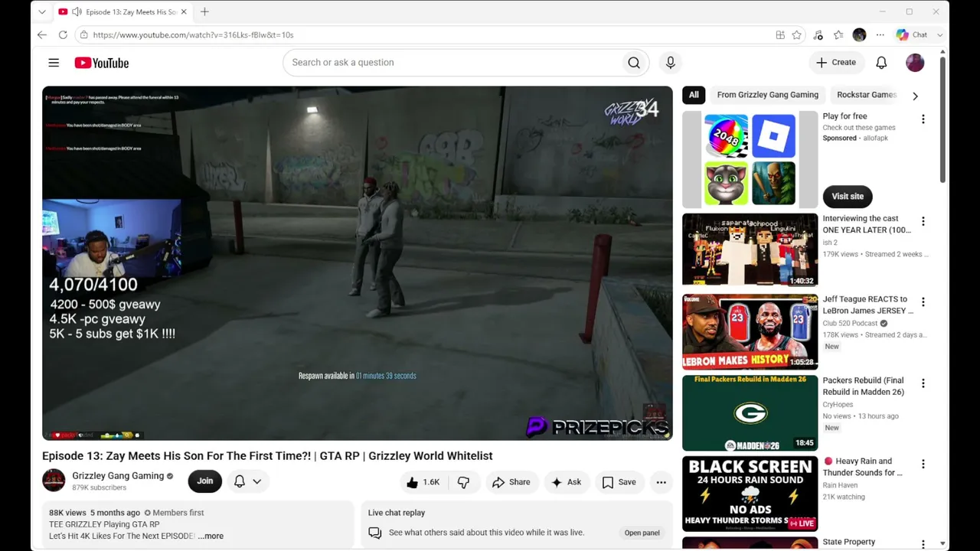980x551 pixels.
Task: Expand the channel notification options chevron
Action: click(257, 481)
